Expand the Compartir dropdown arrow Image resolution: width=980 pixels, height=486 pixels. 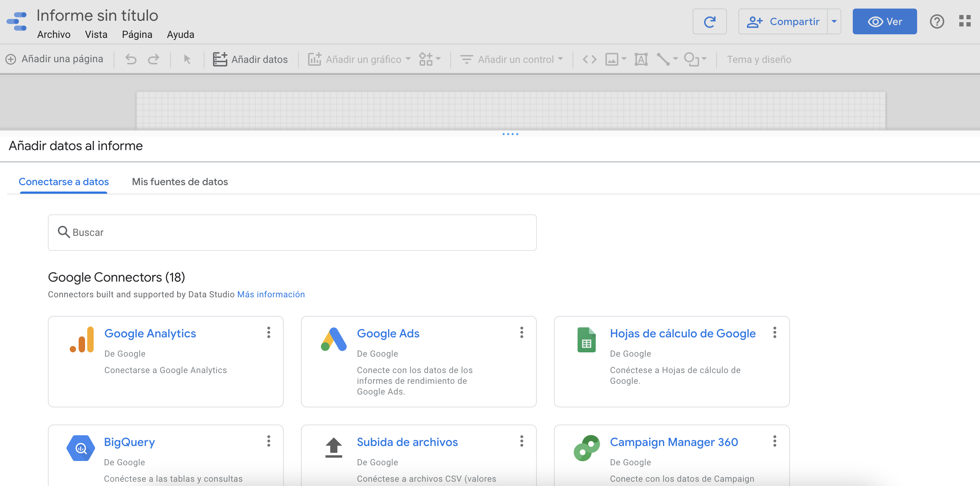coord(834,22)
